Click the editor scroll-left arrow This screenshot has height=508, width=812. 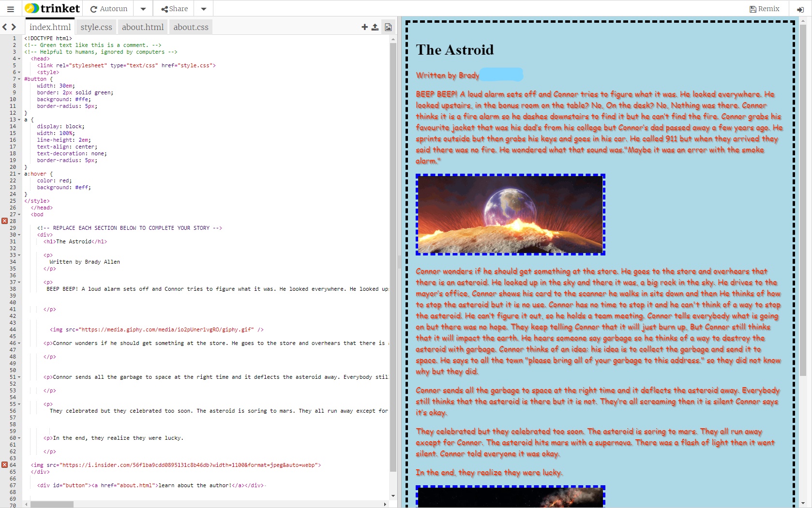click(x=27, y=505)
